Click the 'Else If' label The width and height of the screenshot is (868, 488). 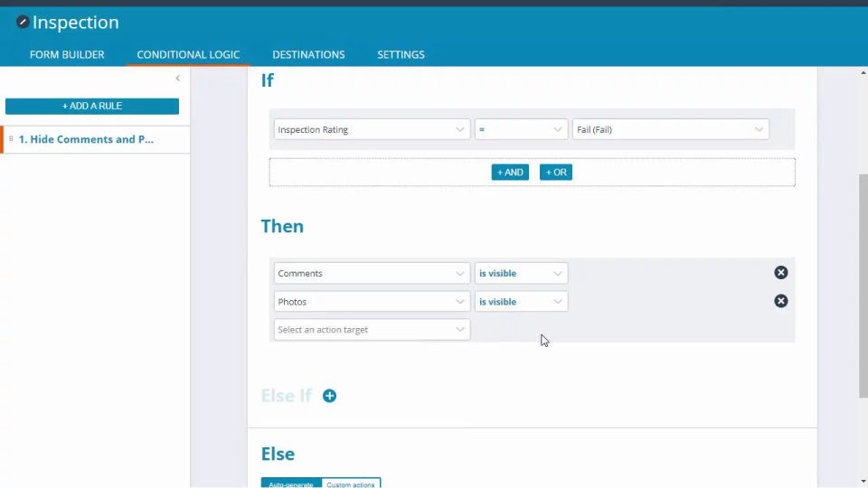click(x=287, y=396)
